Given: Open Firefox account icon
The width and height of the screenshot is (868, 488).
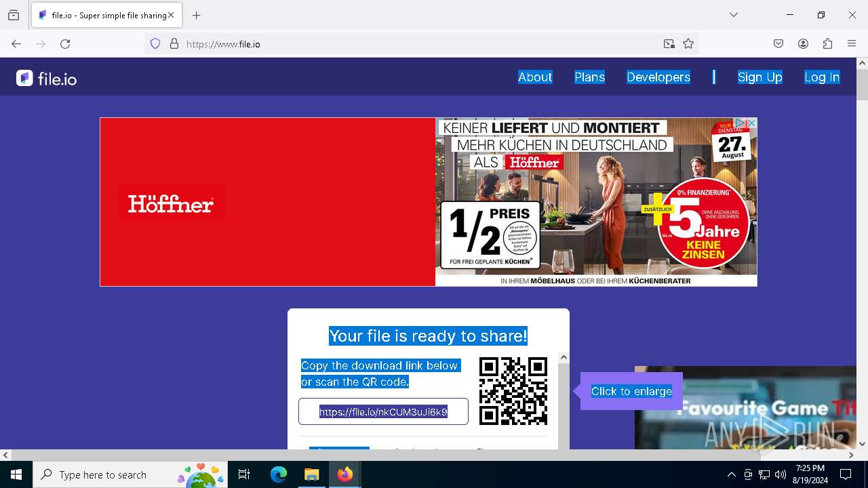Looking at the screenshot, I should (x=803, y=44).
